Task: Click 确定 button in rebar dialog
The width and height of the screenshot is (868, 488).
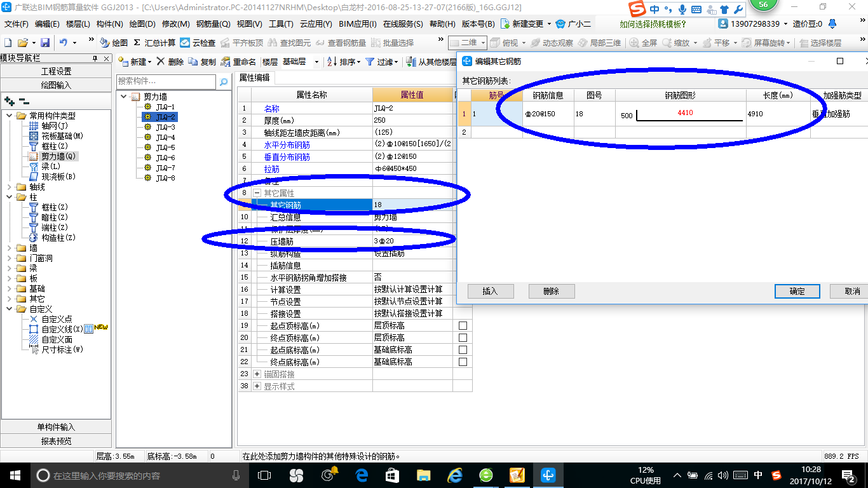Action: coord(797,291)
